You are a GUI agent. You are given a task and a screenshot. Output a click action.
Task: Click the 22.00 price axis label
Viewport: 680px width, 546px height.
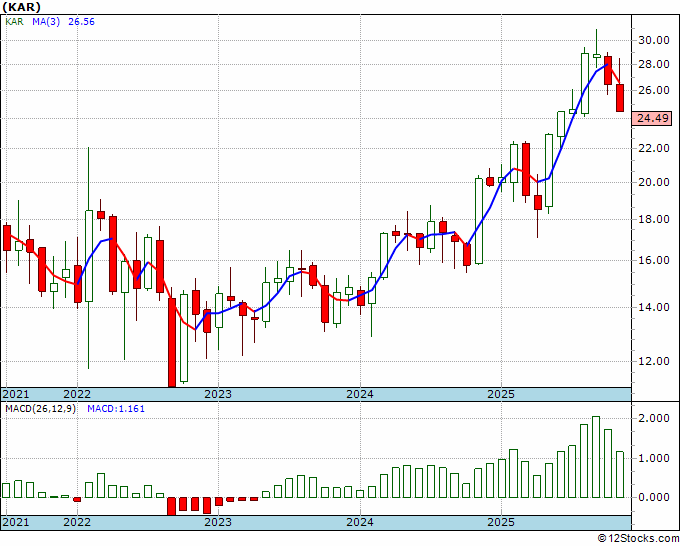(x=654, y=148)
